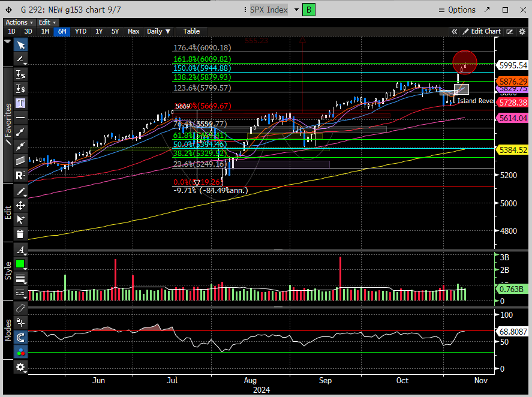
Task: Click the trash delete annotation icon
Action: click(x=21, y=234)
